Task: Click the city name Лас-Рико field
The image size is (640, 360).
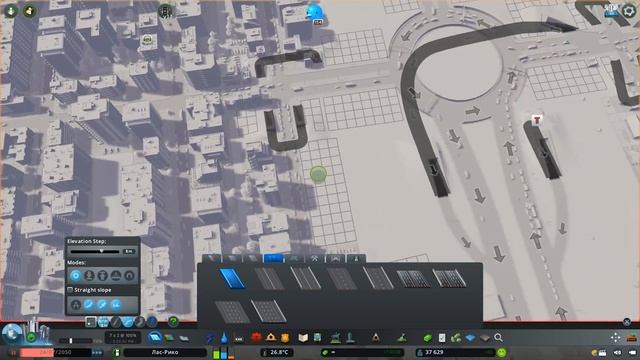Action: (165, 352)
